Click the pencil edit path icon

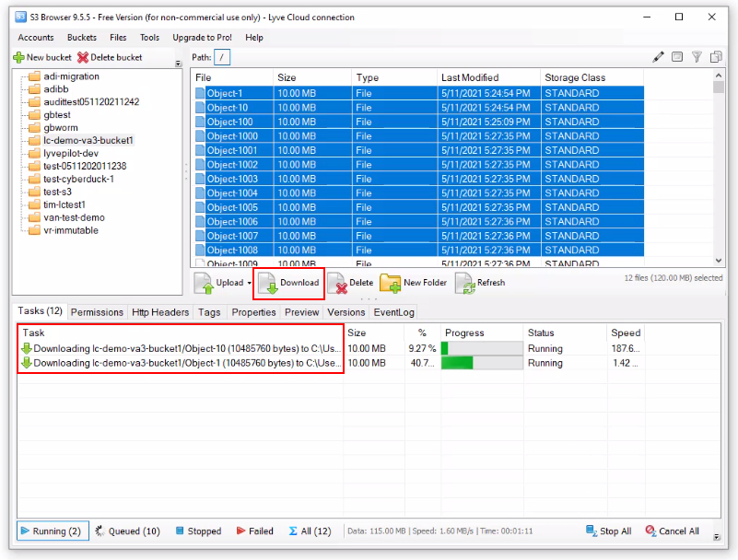658,57
